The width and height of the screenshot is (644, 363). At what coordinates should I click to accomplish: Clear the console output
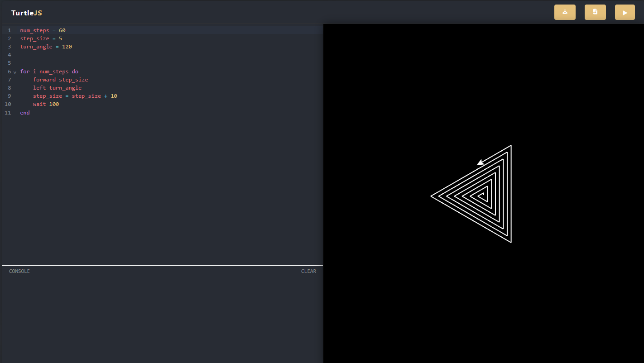click(x=308, y=271)
